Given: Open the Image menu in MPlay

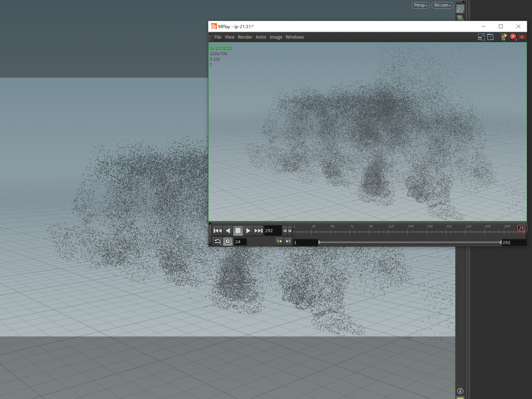Looking at the screenshot, I should (x=276, y=37).
